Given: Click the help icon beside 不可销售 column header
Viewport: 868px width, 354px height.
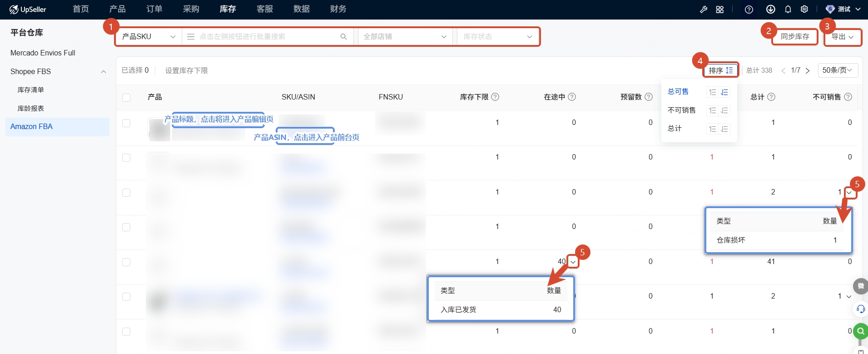Looking at the screenshot, I should point(848,97).
